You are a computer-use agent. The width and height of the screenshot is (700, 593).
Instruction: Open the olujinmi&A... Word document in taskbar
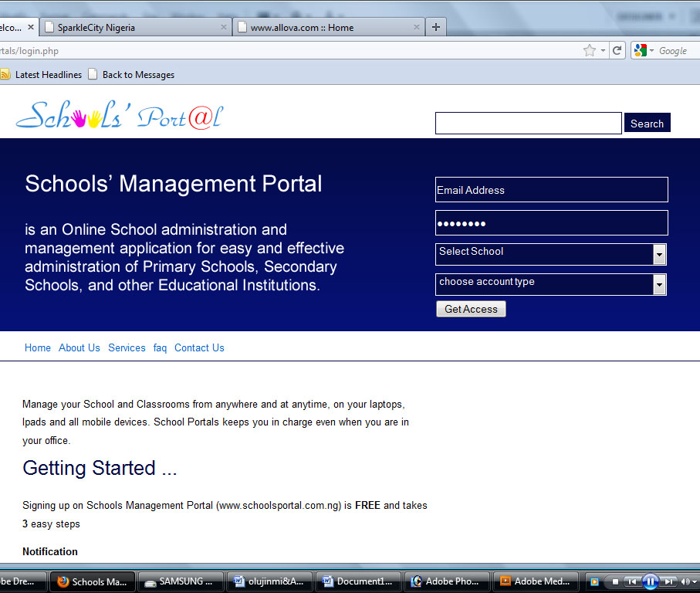pos(269,582)
